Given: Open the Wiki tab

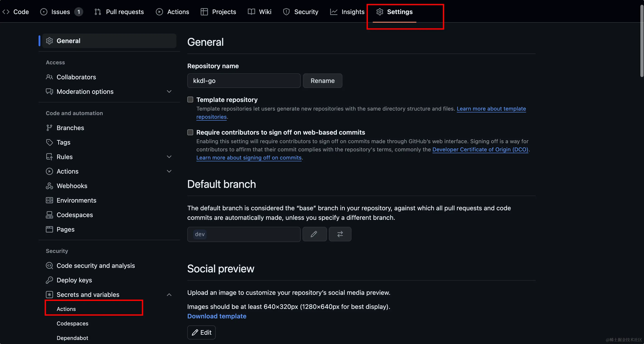Looking at the screenshot, I should (x=259, y=12).
